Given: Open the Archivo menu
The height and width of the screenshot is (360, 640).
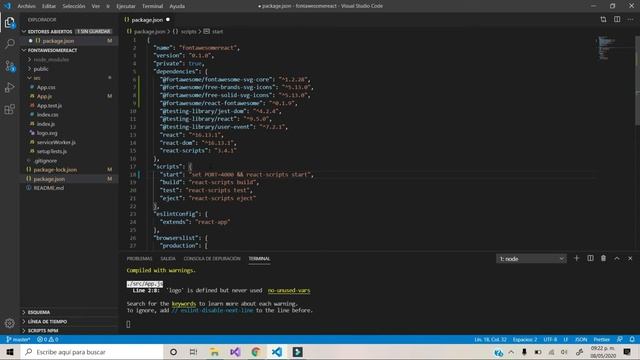Looking at the screenshot, I should [27, 6].
